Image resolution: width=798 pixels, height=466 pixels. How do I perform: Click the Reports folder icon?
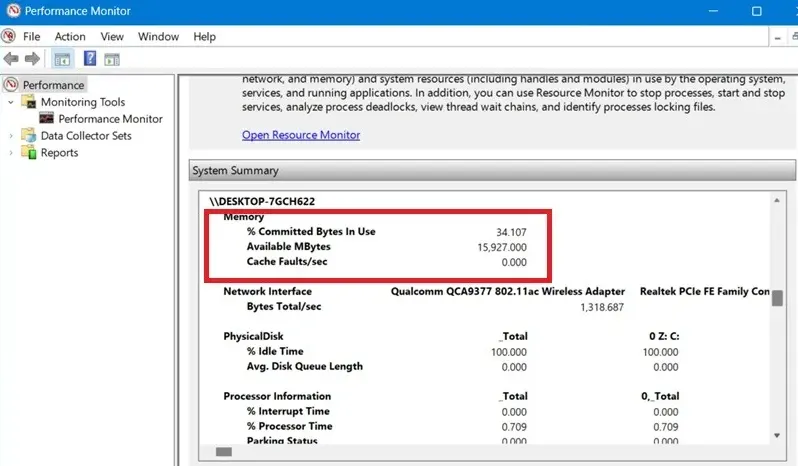coord(29,153)
